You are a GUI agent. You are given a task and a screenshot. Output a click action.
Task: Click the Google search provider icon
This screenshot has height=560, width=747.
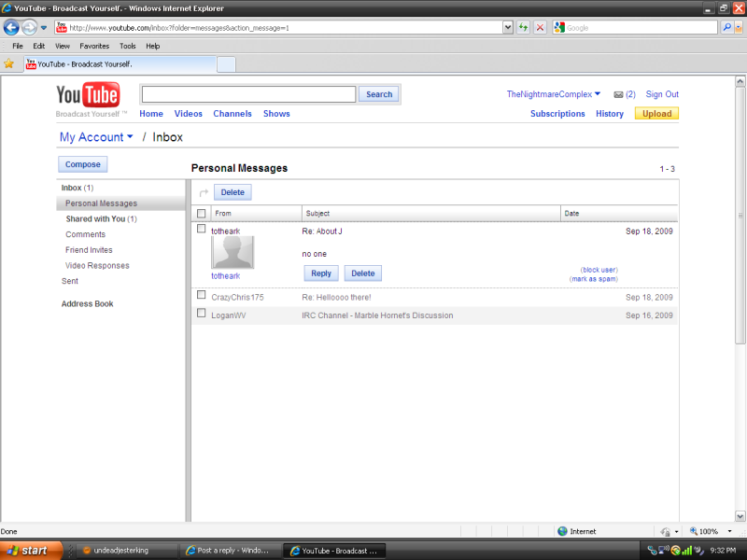point(559,28)
